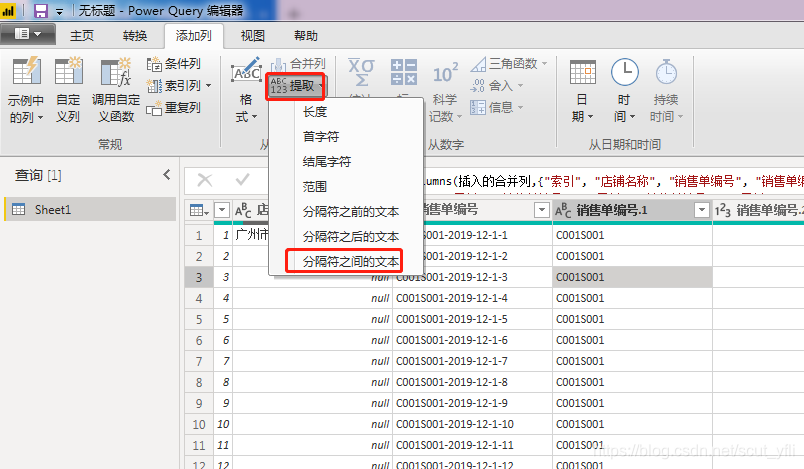Confirm formula with checkmark button
804x469 pixels.
242,180
